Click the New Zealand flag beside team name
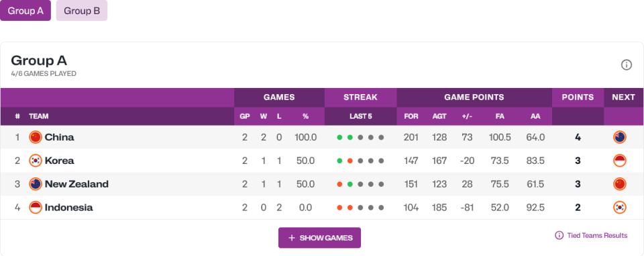Image resolution: width=644 pixels, height=256 pixels. 36,184
